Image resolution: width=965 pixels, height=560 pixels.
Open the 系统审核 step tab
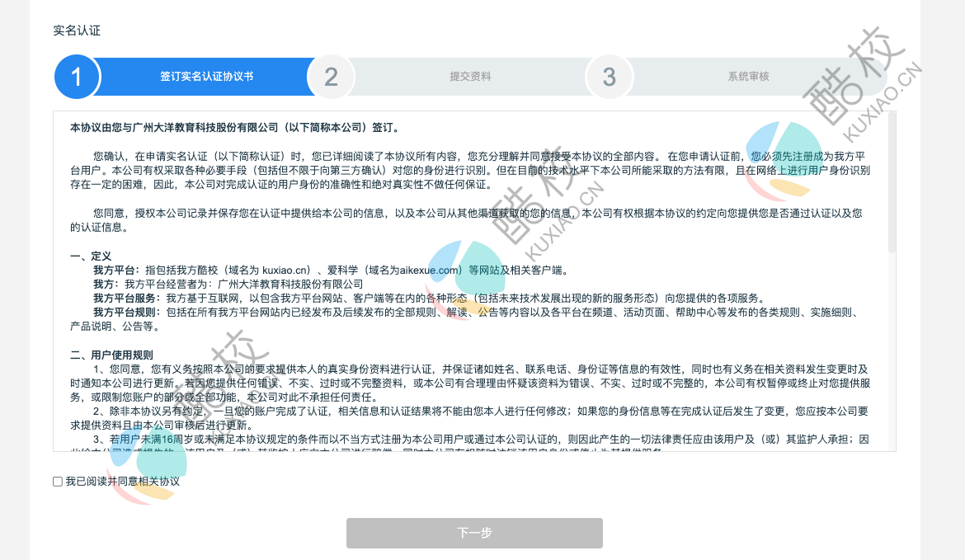point(748,77)
